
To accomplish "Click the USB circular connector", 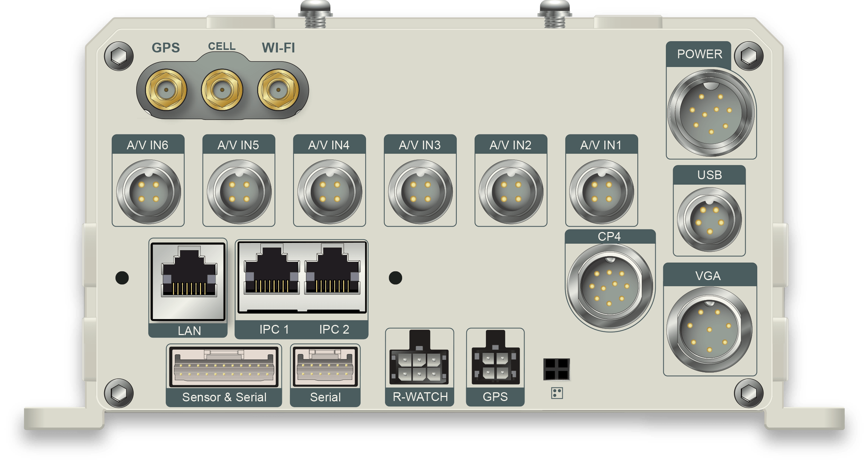I will pyautogui.click(x=710, y=220).
